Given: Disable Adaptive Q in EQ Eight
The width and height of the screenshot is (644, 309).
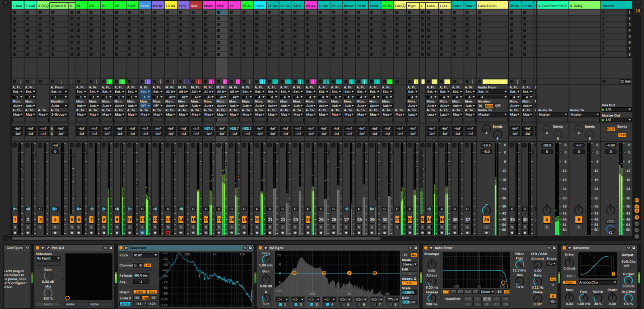Looking at the screenshot, I should coord(409,283).
